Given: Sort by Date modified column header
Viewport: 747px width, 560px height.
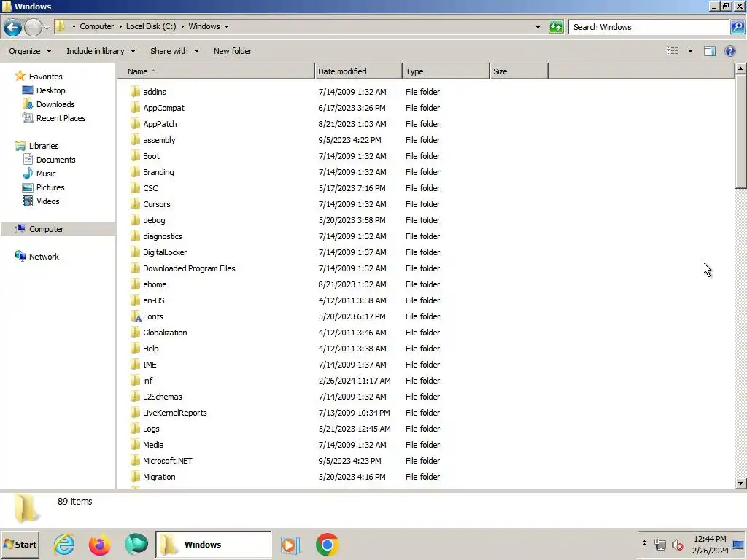Looking at the screenshot, I should tap(358, 71).
